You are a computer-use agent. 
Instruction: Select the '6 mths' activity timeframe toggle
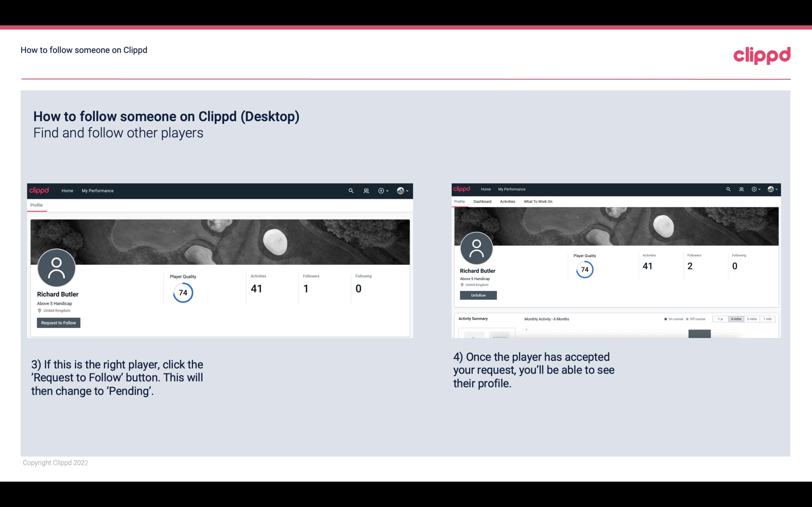tap(735, 319)
